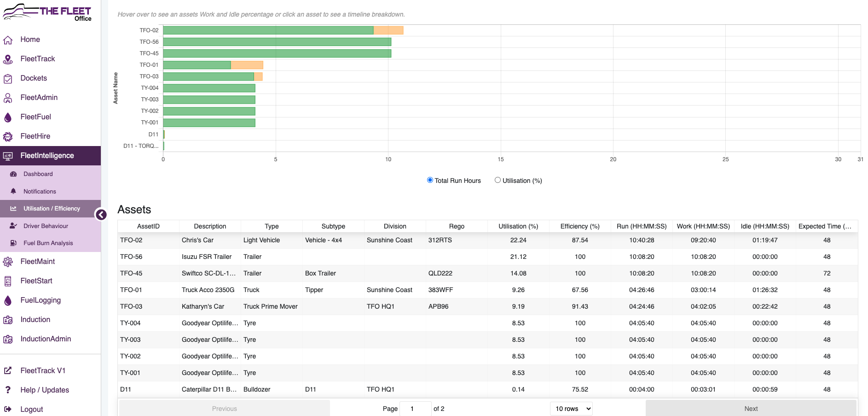The width and height of the screenshot is (868, 416).
Task: Select the FleetMaint gear icon
Action: 8,261
